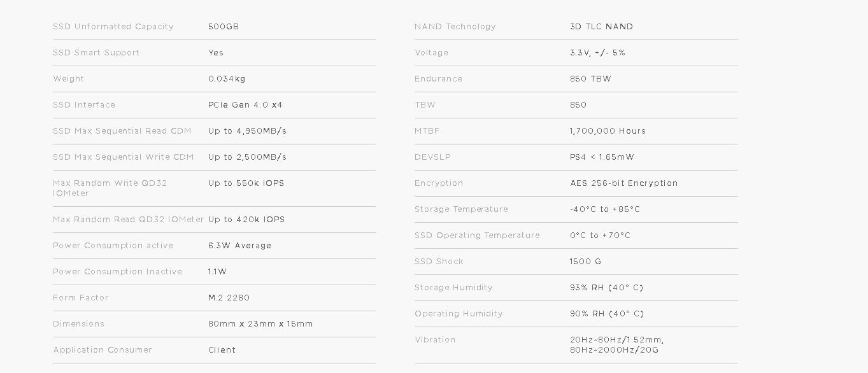Select the 80mm x 23mm x 15mm dimensions

pyautogui.click(x=260, y=324)
